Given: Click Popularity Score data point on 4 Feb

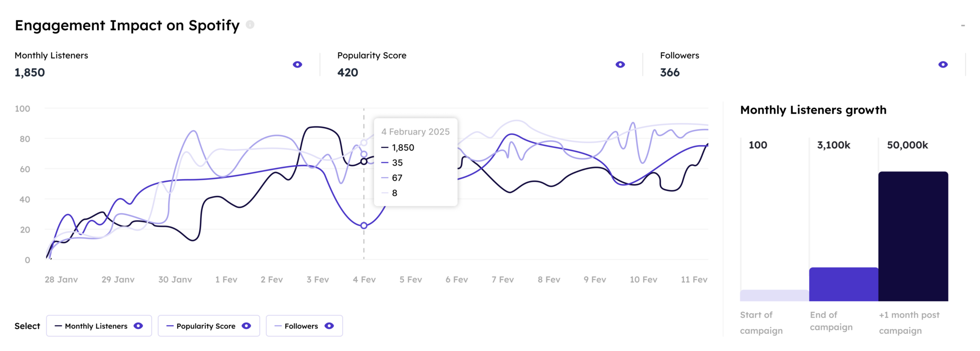Looking at the screenshot, I should (x=364, y=226).
